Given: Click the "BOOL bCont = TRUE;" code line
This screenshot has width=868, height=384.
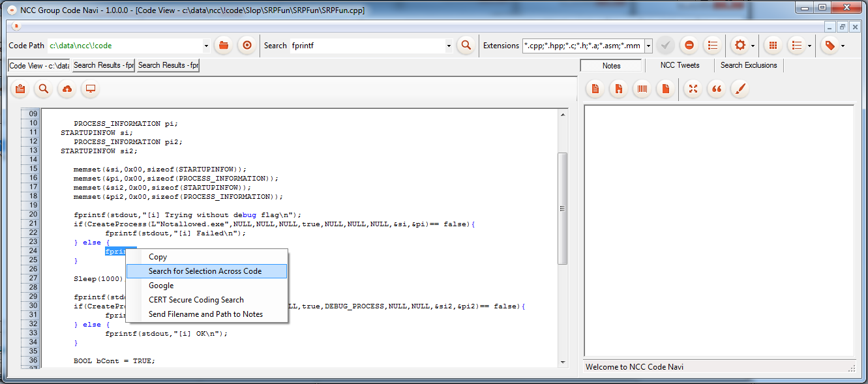Looking at the screenshot, I should (x=114, y=361).
